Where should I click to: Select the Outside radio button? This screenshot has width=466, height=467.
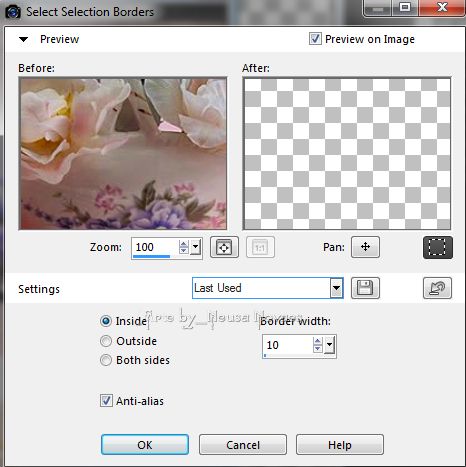[106, 341]
